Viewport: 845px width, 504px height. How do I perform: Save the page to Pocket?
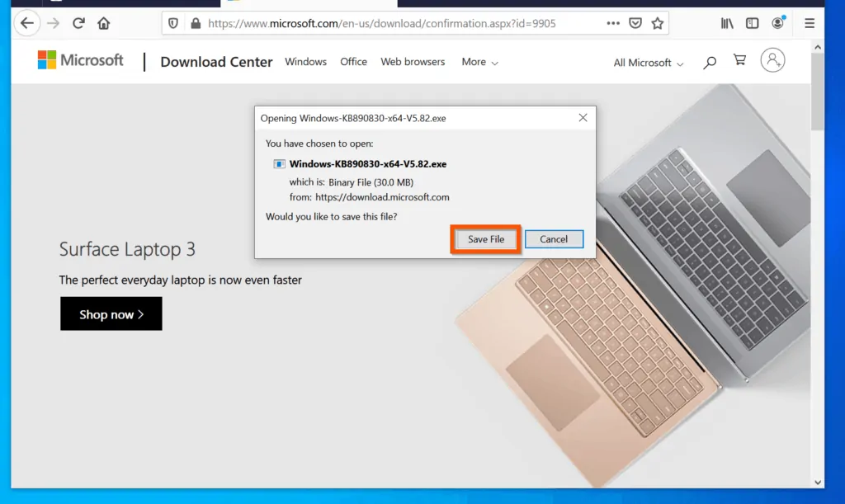(635, 24)
